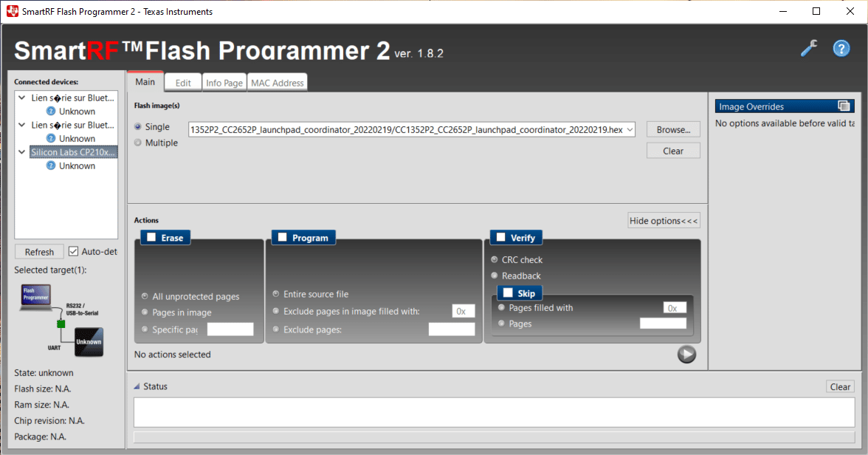Viewport: 868px width, 455px height.
Task: Toggle the Auto-detect checkbox
Action: tap(73, 252)
